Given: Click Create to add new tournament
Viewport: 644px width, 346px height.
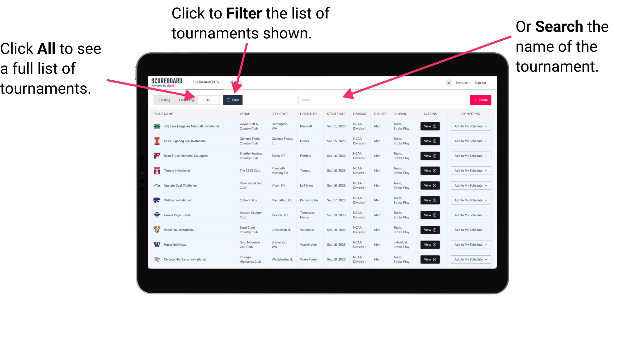Looking at the screenshot, I should coord(481,100).
